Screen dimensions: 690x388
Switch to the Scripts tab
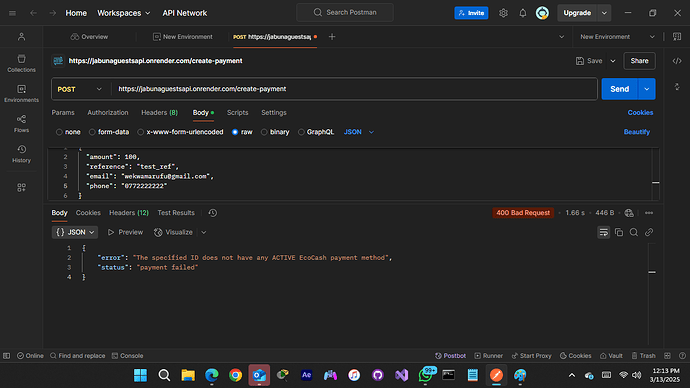(238, 113)
